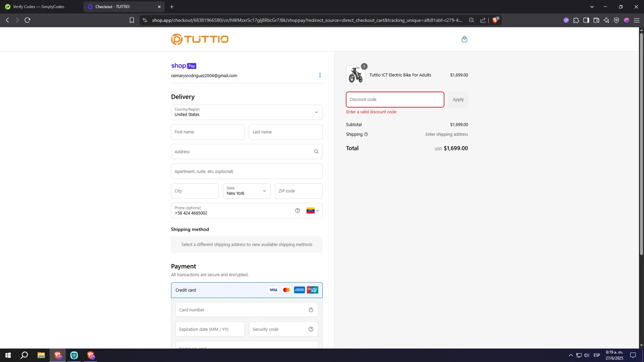Open Leo AI assistant icon
The width and height of the screenshot is (644, 362).
(x=606, y=20)
